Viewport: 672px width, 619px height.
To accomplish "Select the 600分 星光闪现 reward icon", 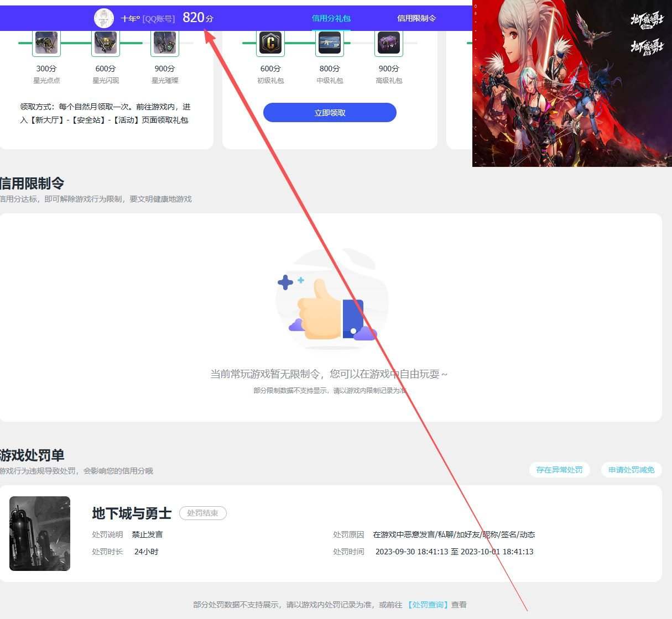I will coord(106,43).
